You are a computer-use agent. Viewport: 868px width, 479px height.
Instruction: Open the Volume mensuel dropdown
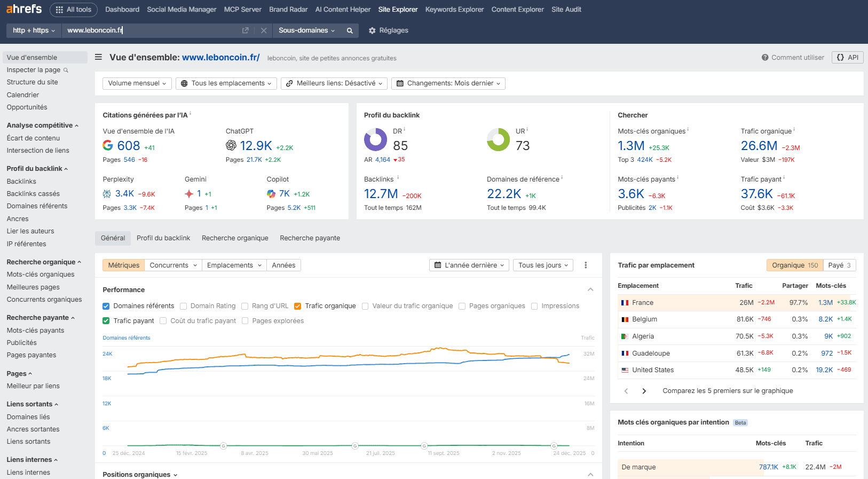click(x=137, y=83)
